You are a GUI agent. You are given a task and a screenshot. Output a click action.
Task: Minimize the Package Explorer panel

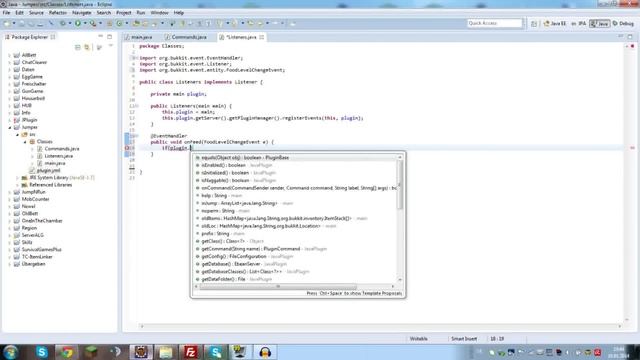pyautogui.click(x=100, y=37)
